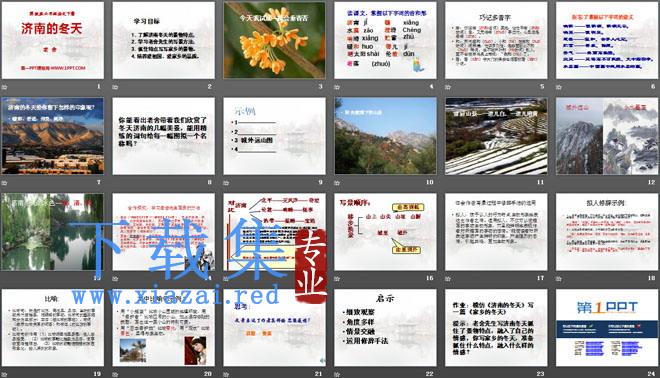This screenshot has width=660, height=378.
Task: Click the speaker sound icon on slide 21
Action: click(x=322, y=360)
